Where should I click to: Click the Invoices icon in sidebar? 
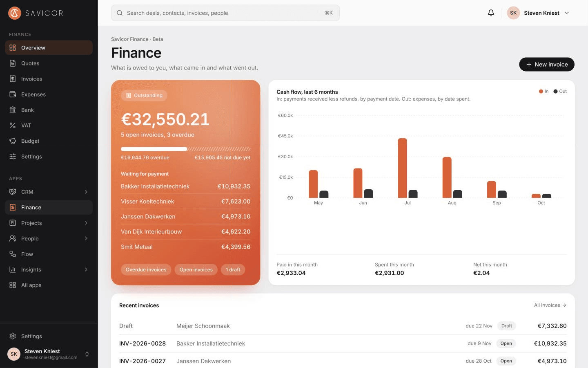coord(13,79)
